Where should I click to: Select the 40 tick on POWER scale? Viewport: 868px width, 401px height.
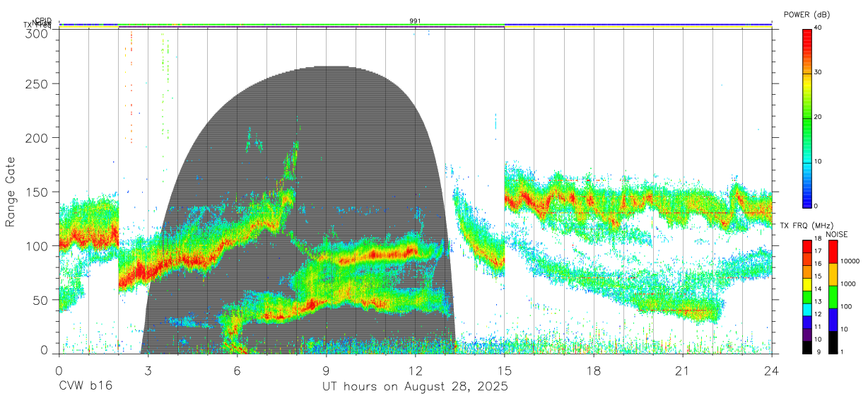click(818, 28)
